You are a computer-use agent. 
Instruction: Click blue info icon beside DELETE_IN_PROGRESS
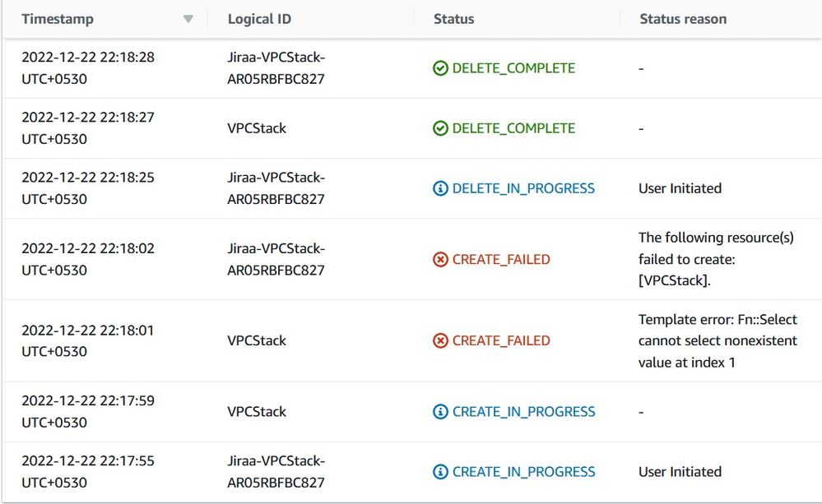coord(440,188)
